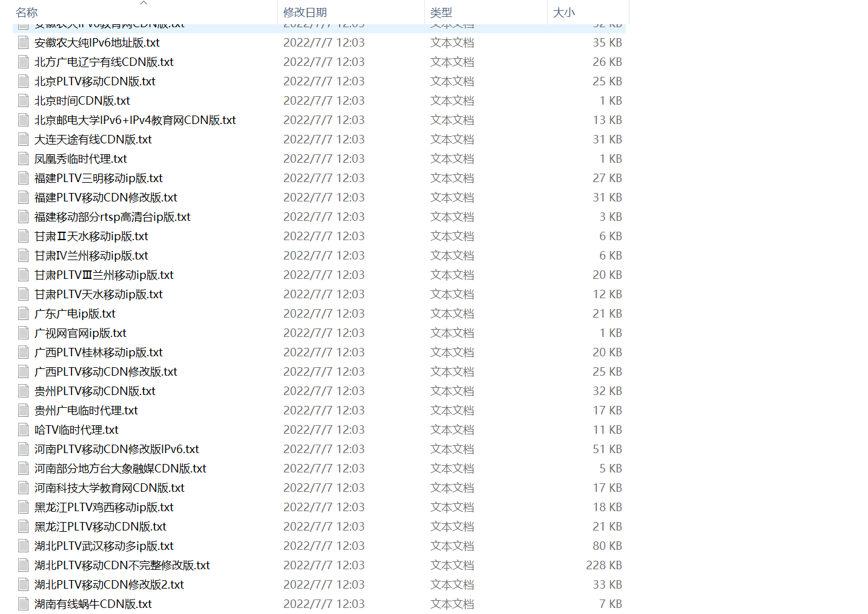Select 黑龙江PLTV鸡西移动ip版.txt entry
The width and height of the screenshot is (868, 614).
104,507
